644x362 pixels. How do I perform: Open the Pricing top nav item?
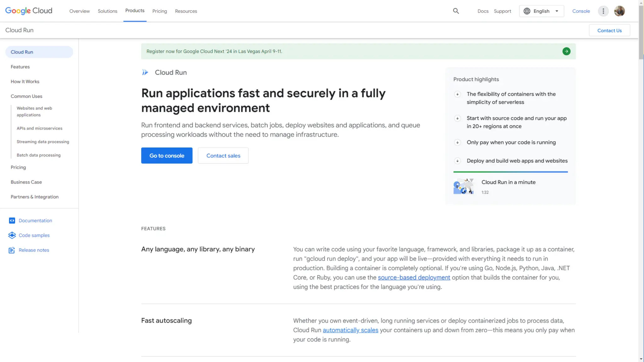(x=160, y=11)
